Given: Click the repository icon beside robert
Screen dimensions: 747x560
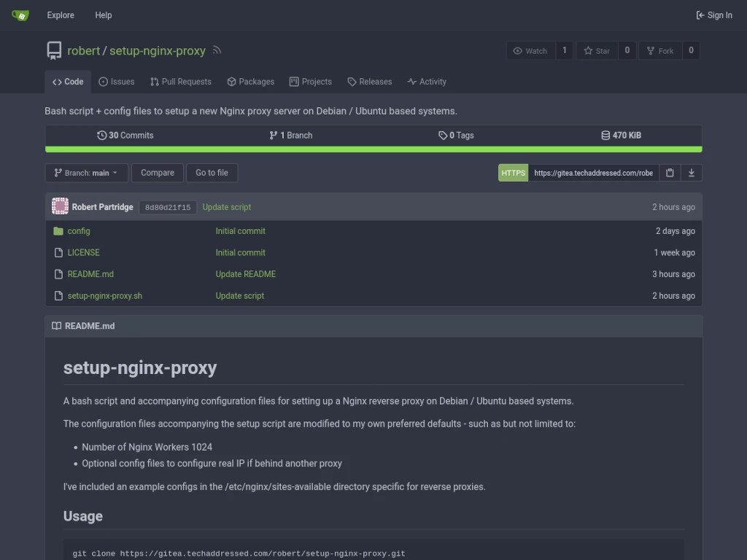Looking at the screenshot, I should click(54, 50).
